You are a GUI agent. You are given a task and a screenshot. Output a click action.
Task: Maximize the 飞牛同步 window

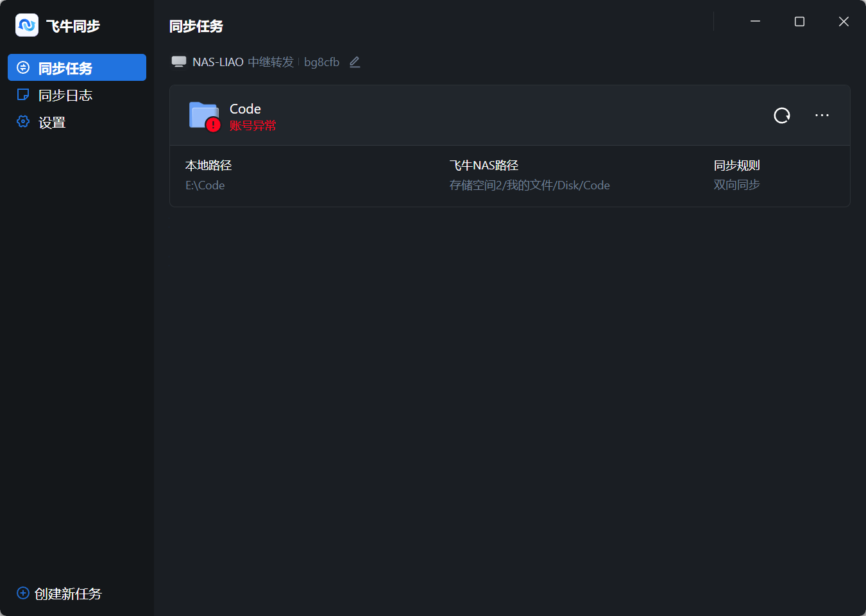coord(799,21)
